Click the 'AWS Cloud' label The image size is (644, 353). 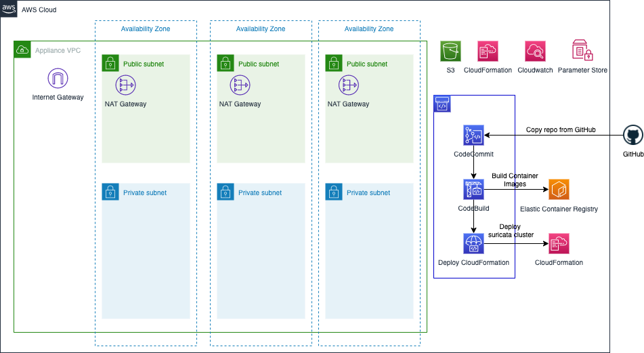point(39,9)
